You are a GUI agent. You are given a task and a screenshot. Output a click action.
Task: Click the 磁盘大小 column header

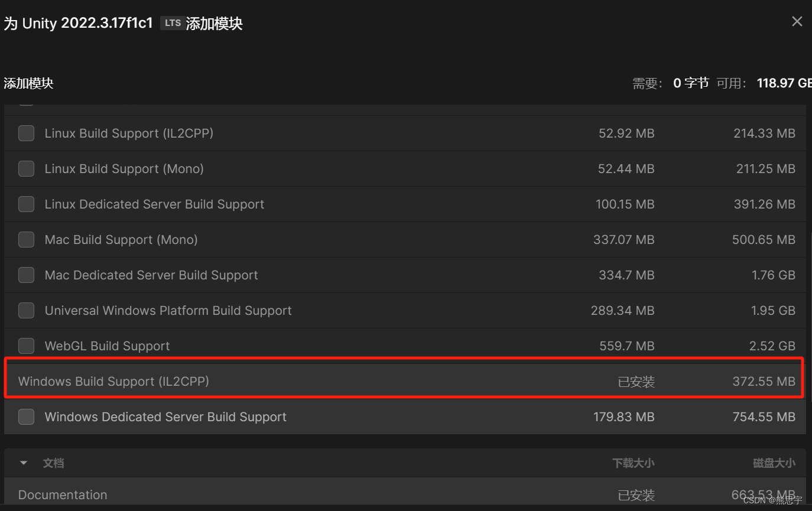(x=774, y=463)
